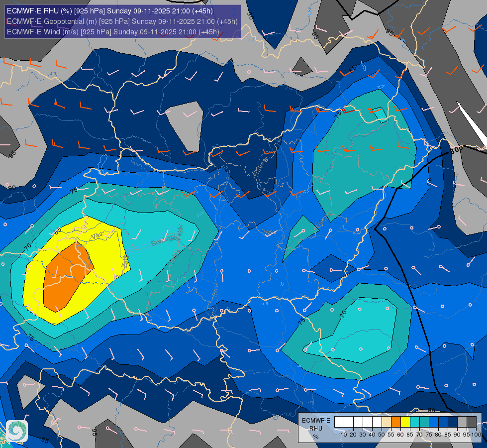
Task: Select the ECMWF-E Geopotential (m) title line
Action: pyautogui.click(x=122, y=21)
